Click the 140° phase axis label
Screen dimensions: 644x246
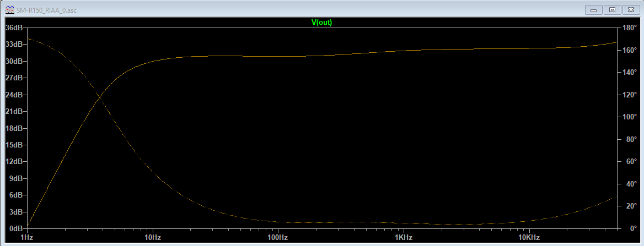pyautogui.click(x=630, y=73)
